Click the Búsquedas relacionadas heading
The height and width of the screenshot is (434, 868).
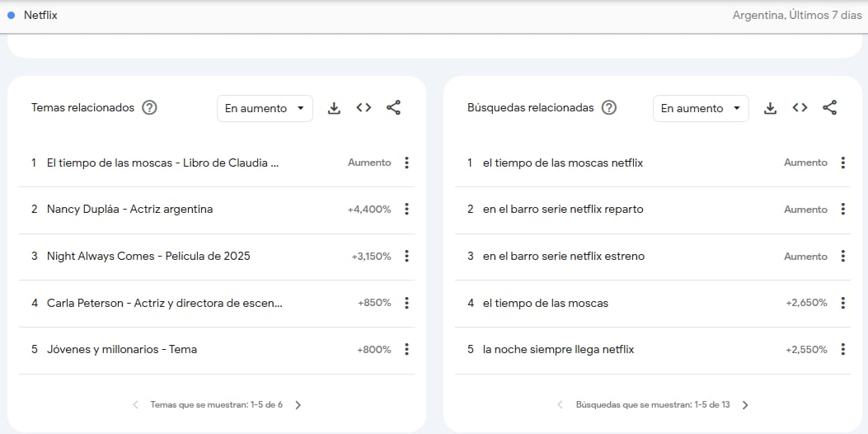530,107
